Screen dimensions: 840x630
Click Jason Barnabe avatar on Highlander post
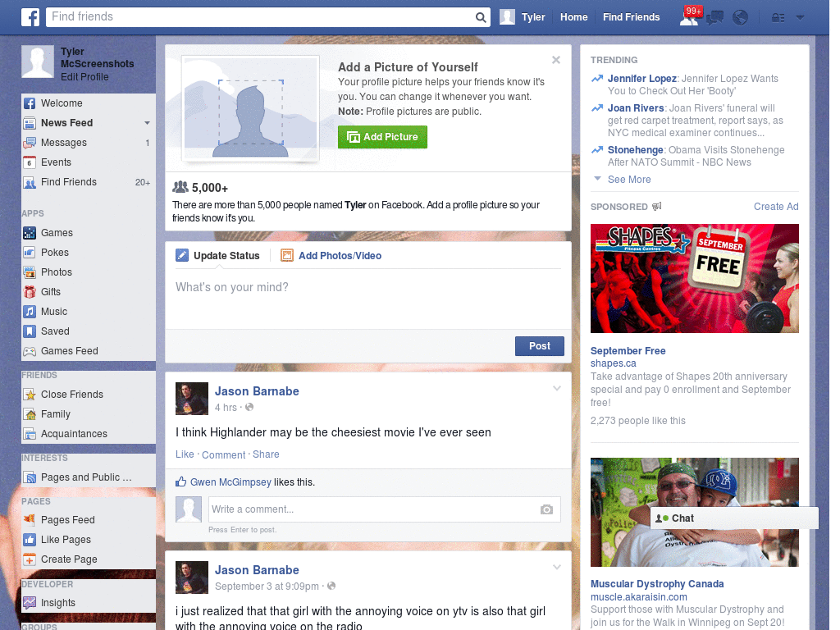click(192, 399)
